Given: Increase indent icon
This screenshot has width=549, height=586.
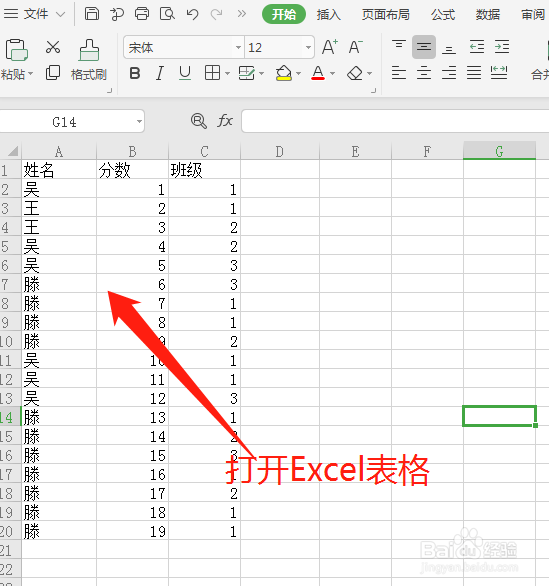Looking at the screenshot, I should [502, 47].
